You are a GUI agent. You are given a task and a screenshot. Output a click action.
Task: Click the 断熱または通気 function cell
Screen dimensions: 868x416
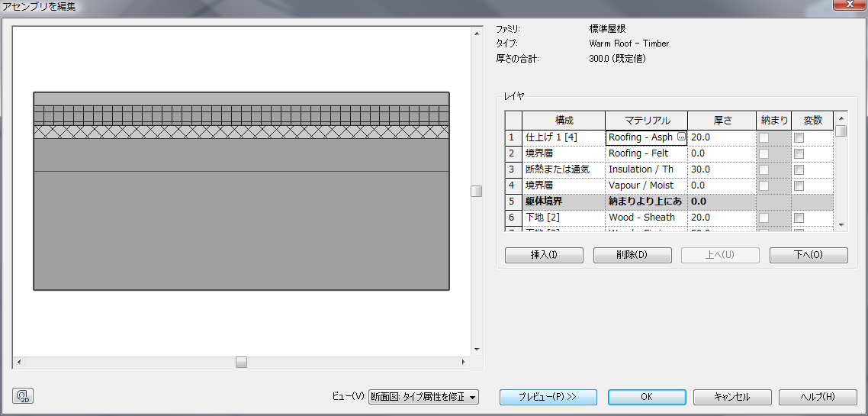(x=564, y=169)
